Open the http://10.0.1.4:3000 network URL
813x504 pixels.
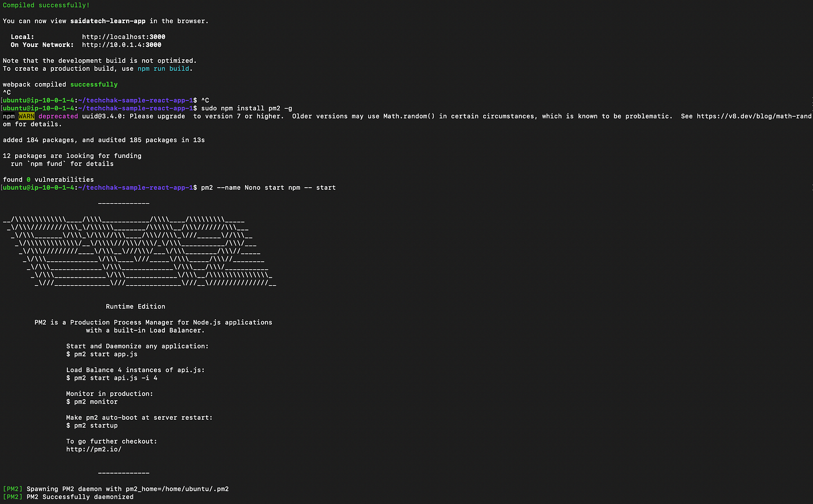(x=122, y=45)
